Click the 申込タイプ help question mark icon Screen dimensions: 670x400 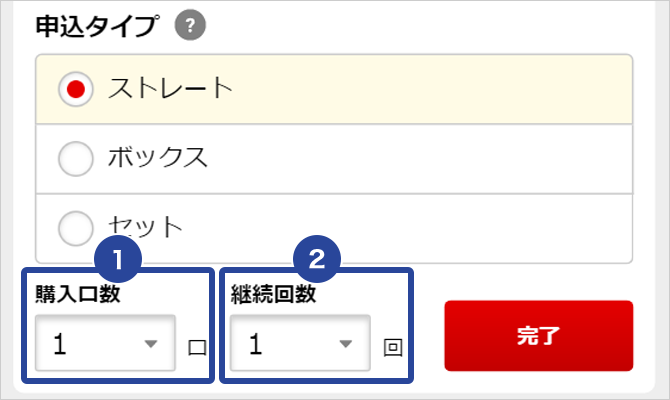coord(190,27)
